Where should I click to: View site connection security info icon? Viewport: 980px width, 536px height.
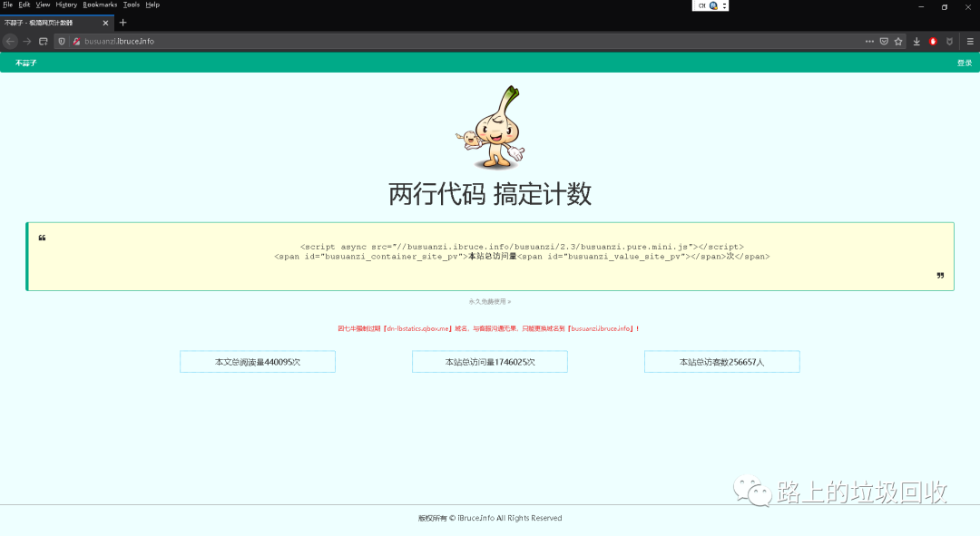click(x=76, y=41)
